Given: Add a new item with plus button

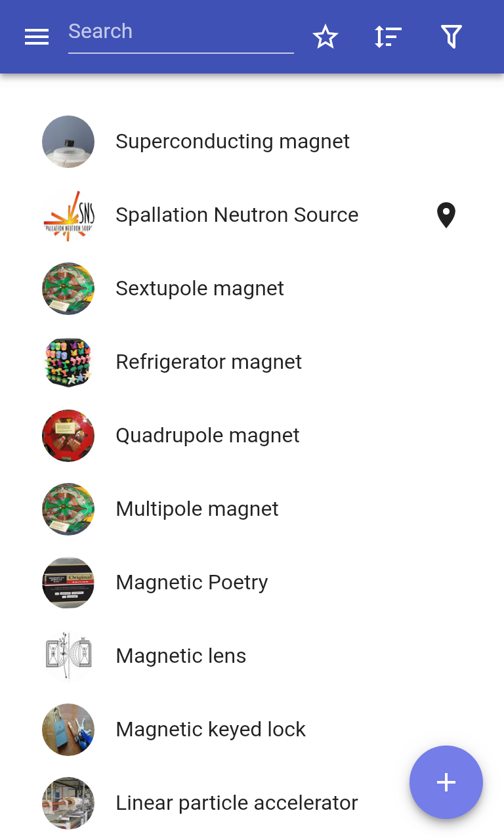Looking at the screenshot, I should (446, 782).
